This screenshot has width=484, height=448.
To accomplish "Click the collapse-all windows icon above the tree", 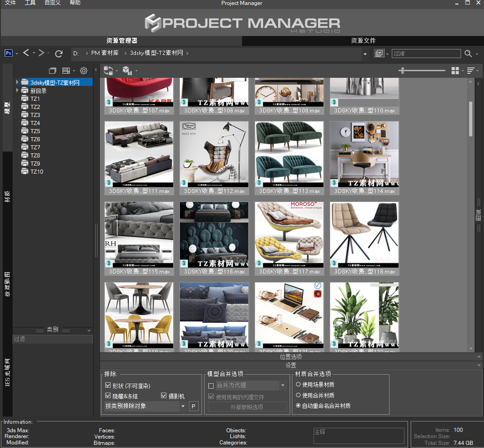I will click(x=53, y=71).
